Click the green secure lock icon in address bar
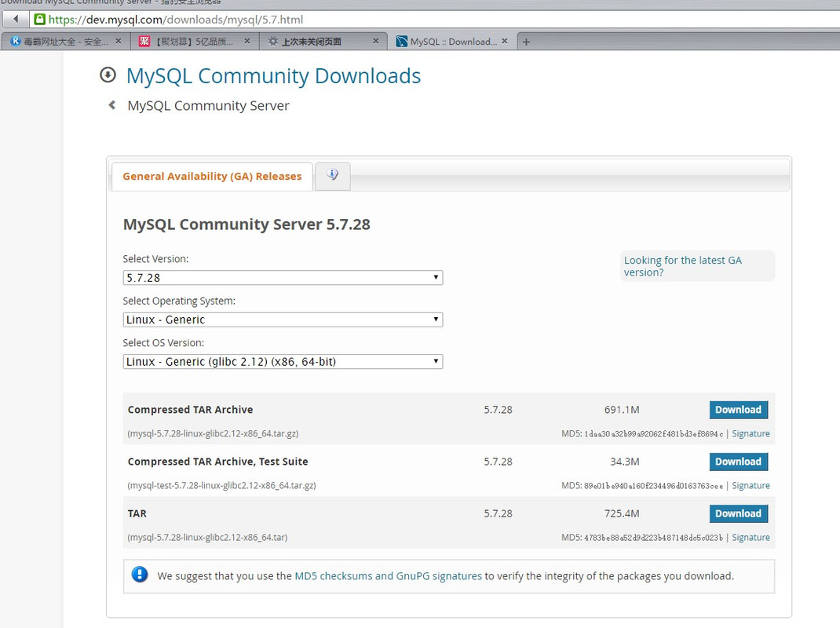This screenshot has height=628, width=840. pyautogui.click(x=39, y=20)
